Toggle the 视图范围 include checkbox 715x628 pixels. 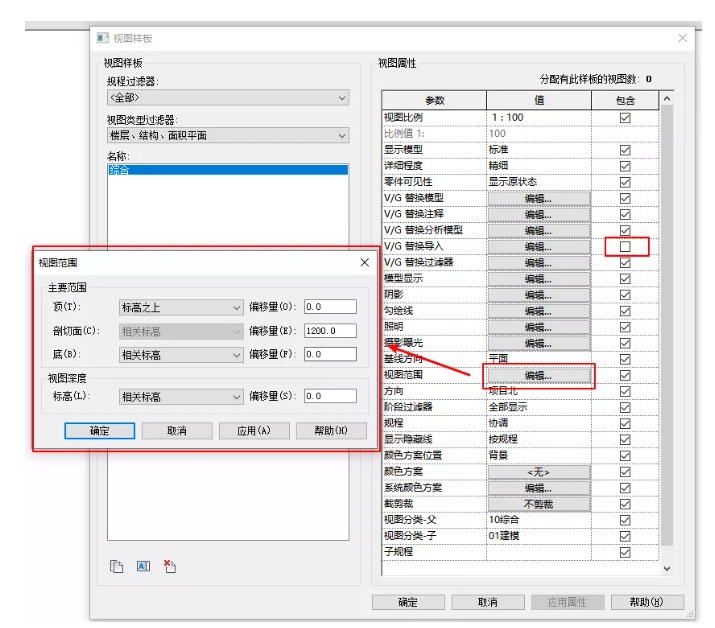point(625,375)
